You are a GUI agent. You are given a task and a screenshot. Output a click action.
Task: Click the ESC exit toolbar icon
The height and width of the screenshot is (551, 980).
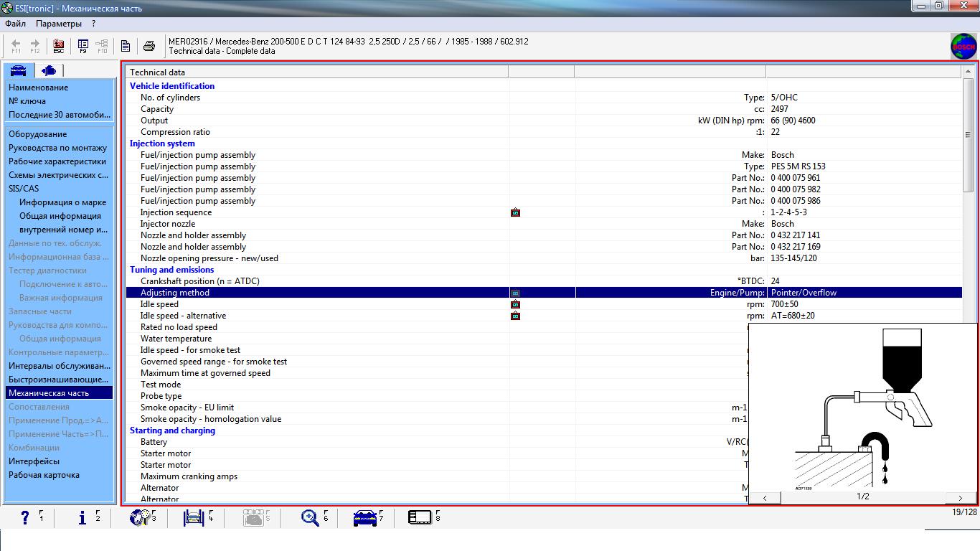(59, 47)
